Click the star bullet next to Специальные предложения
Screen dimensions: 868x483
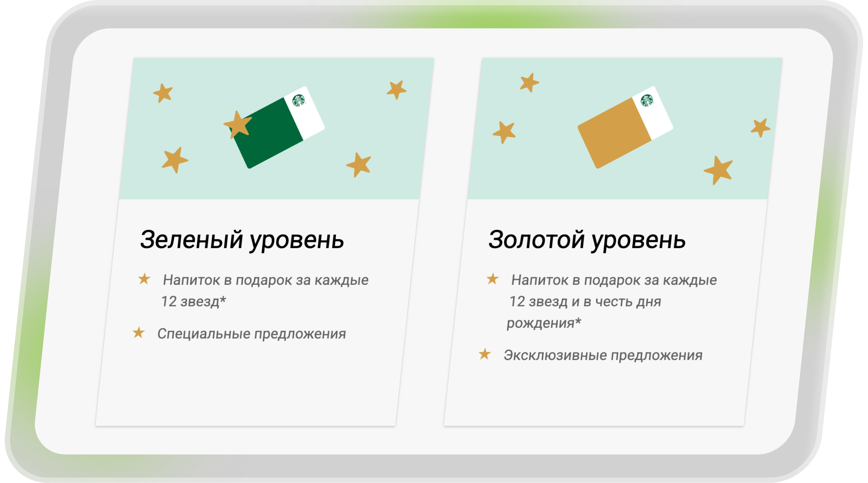tap(138, 333)
